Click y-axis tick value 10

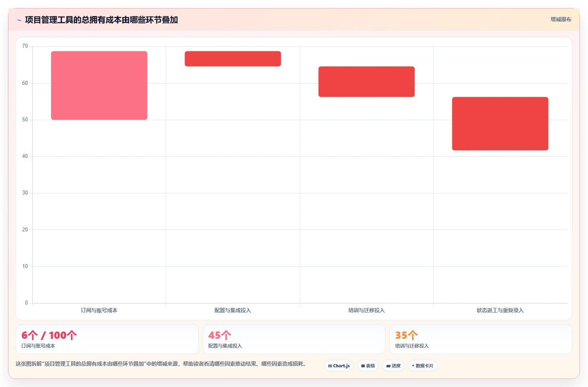(25, 266)
